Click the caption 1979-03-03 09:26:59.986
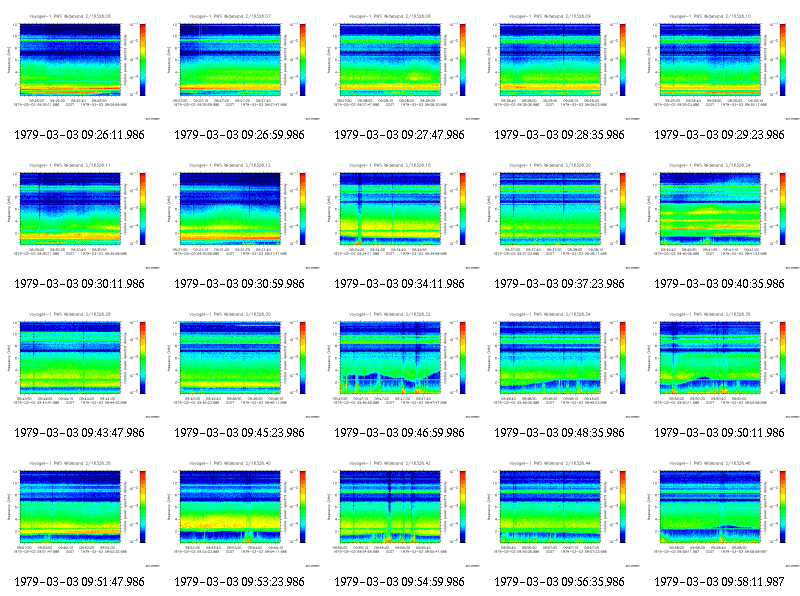The height and width of the screenshot is (596, 800). pyautogui.click(x=239, y=135)
